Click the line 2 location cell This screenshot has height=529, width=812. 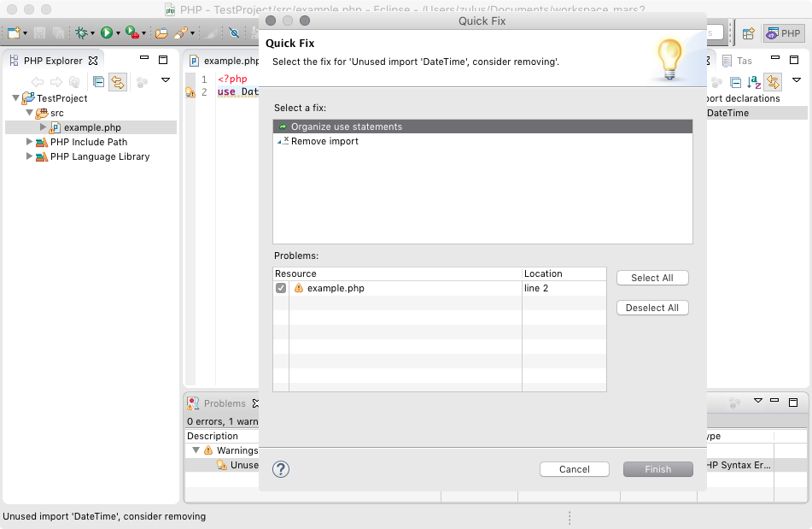564,288
